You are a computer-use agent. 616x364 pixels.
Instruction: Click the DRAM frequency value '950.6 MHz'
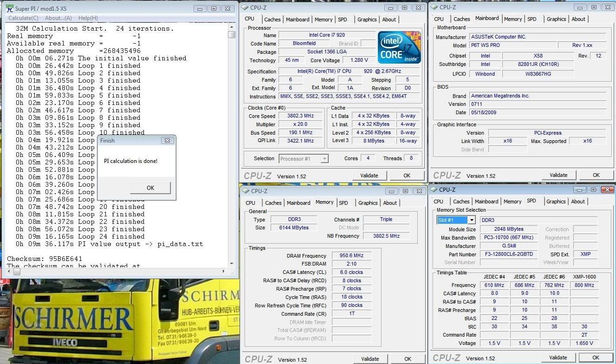(351, 255)
